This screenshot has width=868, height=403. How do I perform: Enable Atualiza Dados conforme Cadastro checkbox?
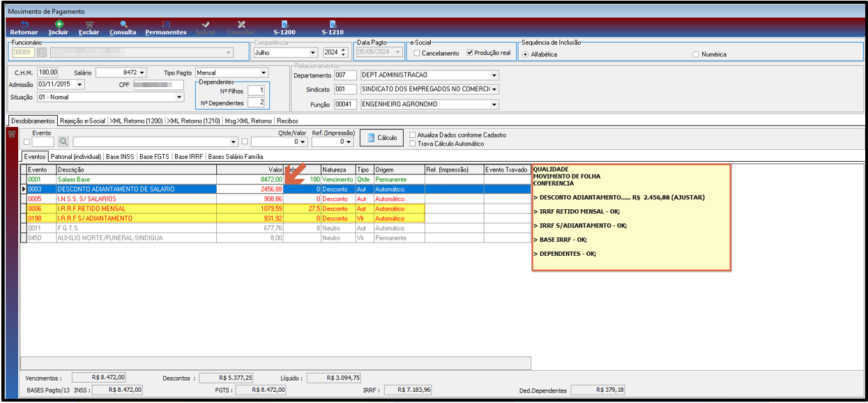413,135
